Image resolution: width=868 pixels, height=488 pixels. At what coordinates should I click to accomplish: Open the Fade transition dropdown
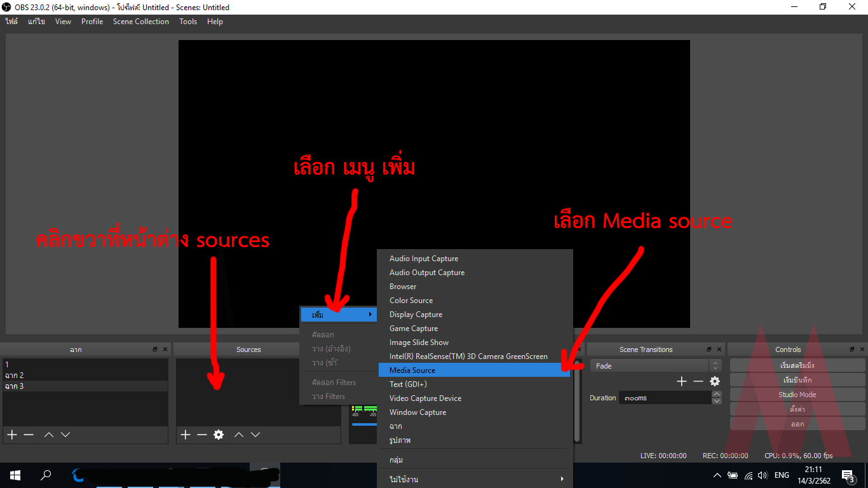point(656,366)
